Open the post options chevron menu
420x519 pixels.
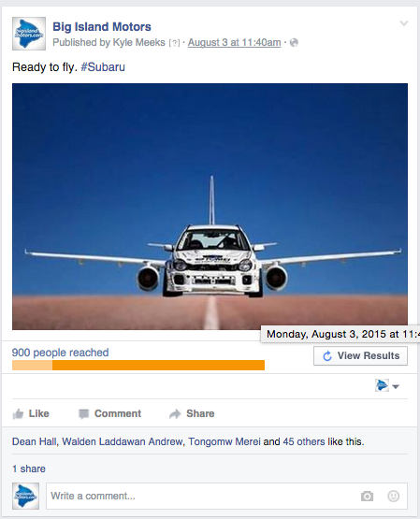tap(404, 23)
